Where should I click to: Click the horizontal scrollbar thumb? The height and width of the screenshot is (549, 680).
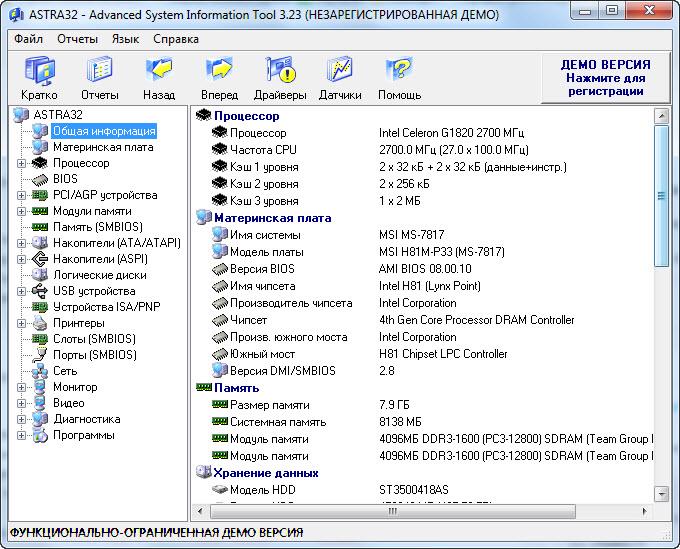pyautogui.click(x=392, y=511)
